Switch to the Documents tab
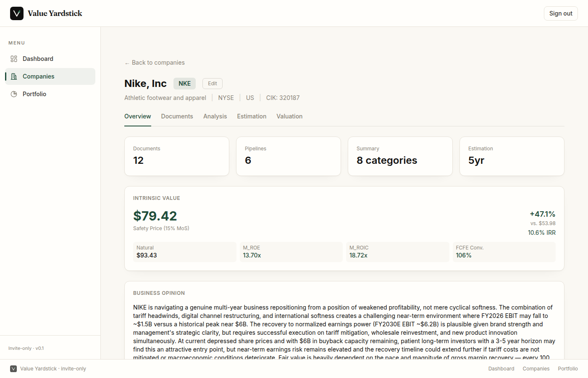The image size is (588, 378). click(177, 116)
